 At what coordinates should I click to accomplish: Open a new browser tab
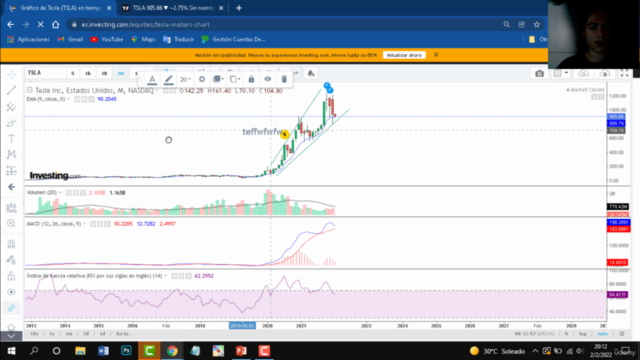click(239, 8)
